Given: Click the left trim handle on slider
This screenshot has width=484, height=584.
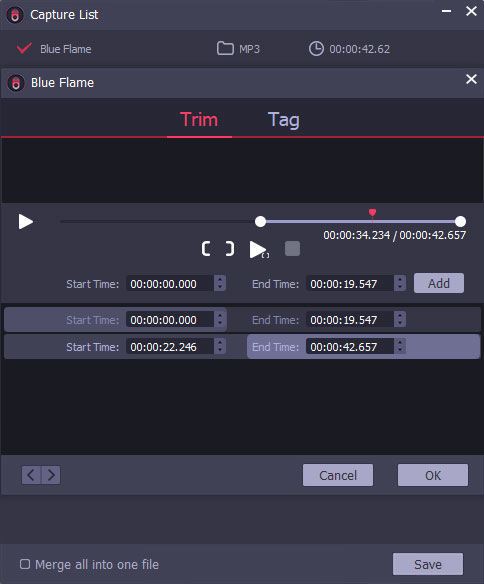Looking at the screenshot, I should point(261,221).
